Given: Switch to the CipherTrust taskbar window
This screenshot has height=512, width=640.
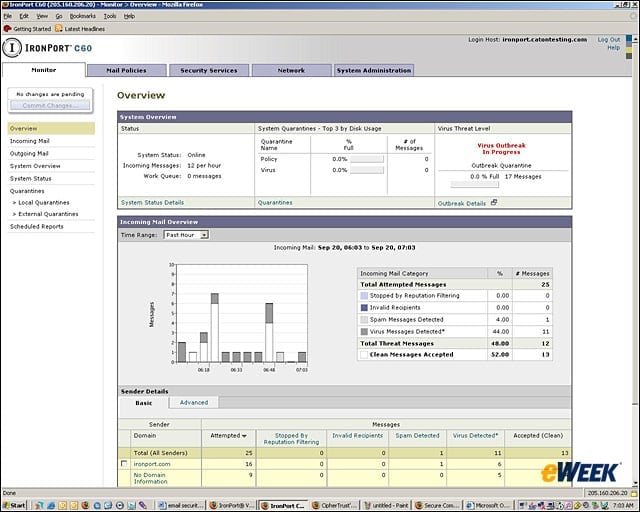Looking at the screenshot, I should pos(335,505).
